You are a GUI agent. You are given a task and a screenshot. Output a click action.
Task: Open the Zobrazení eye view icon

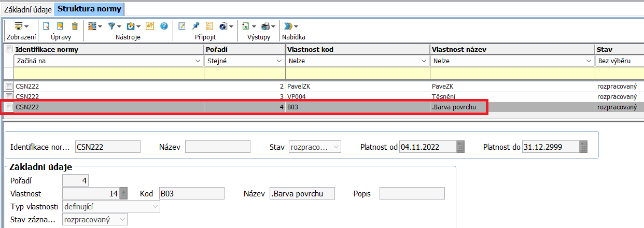click(x=19, y=26)
